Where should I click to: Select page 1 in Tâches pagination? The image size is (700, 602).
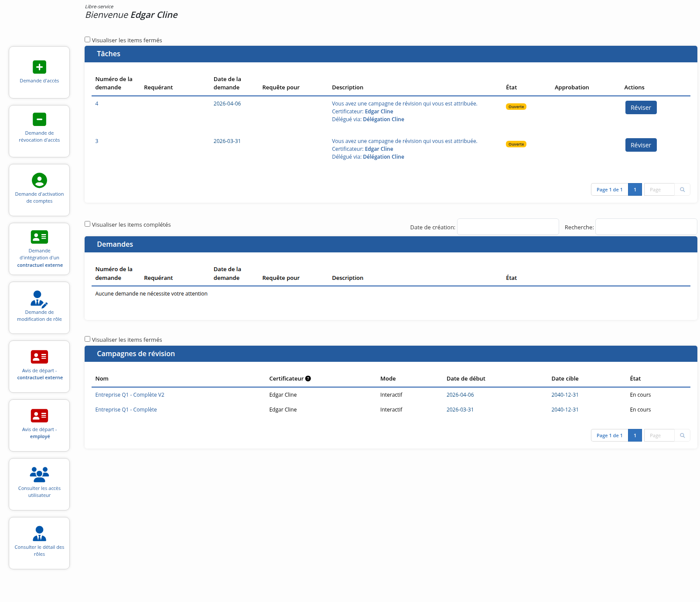635,190
